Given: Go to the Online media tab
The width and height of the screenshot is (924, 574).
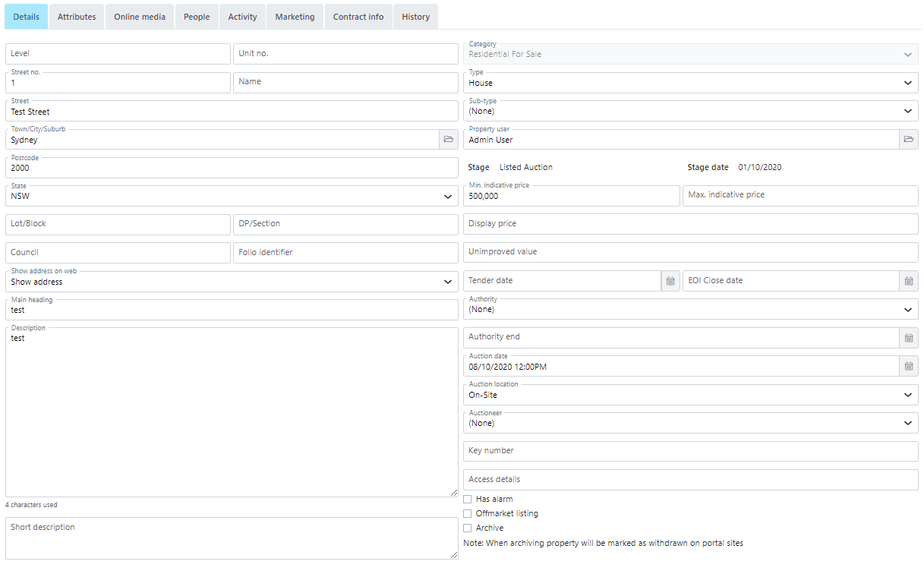Looking at the screenshot, I should [x=140, y=17].
